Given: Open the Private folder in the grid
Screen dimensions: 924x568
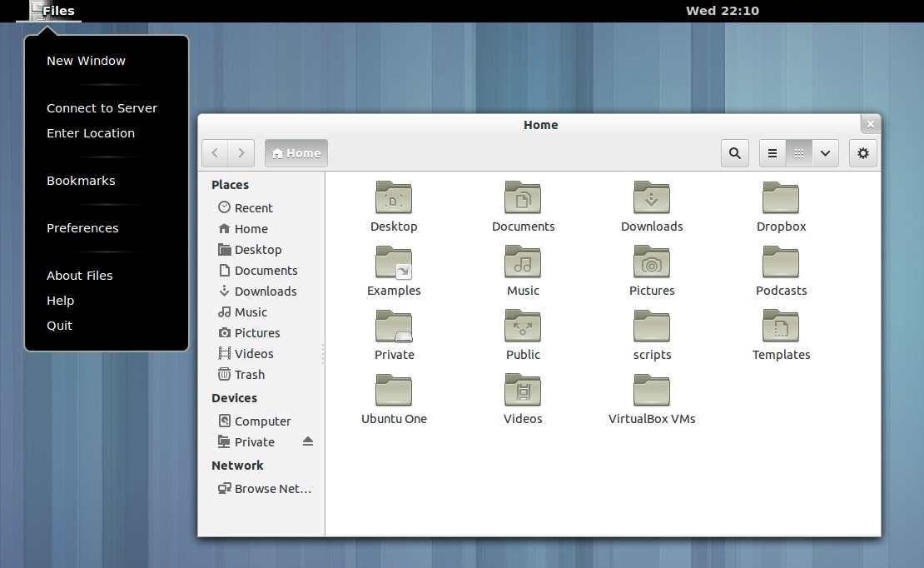Looking at the screenshot, I should [394, 326].
